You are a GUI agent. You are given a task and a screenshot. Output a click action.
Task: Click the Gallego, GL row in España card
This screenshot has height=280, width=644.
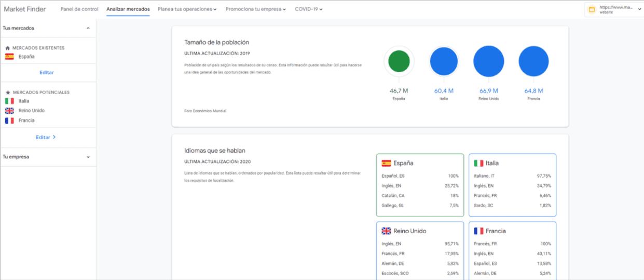pos(420,206)
